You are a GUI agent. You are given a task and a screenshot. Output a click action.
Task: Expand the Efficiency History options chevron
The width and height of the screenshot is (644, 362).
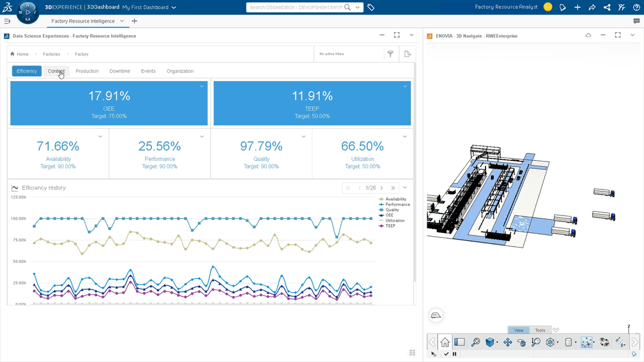[405, 188]
